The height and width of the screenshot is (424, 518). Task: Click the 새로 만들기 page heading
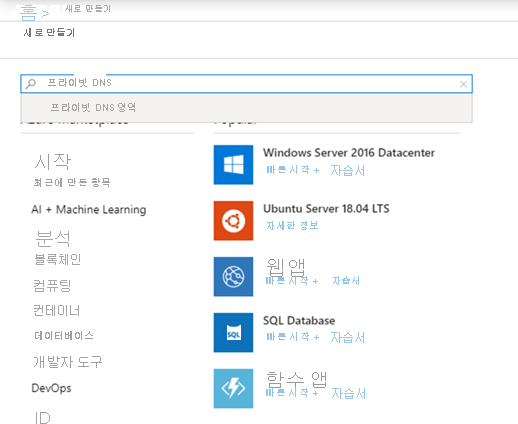(49, 33)
